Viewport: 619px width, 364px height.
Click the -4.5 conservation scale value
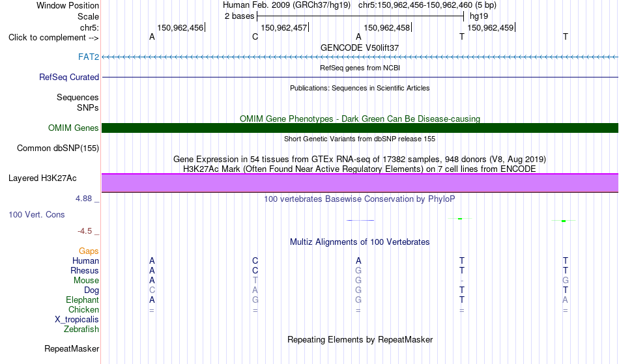tap(85, 231)
